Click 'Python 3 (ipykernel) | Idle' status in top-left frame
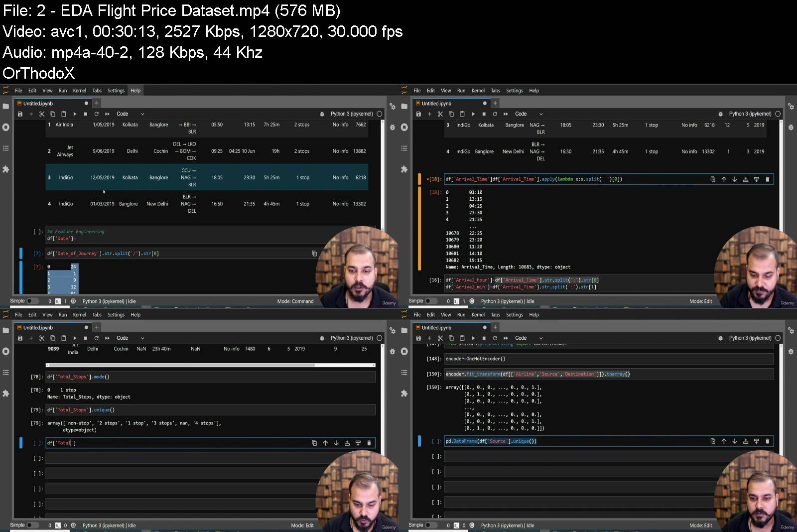Image resolution: width=797 pixels, height=532 pixels. click(109, 301)
